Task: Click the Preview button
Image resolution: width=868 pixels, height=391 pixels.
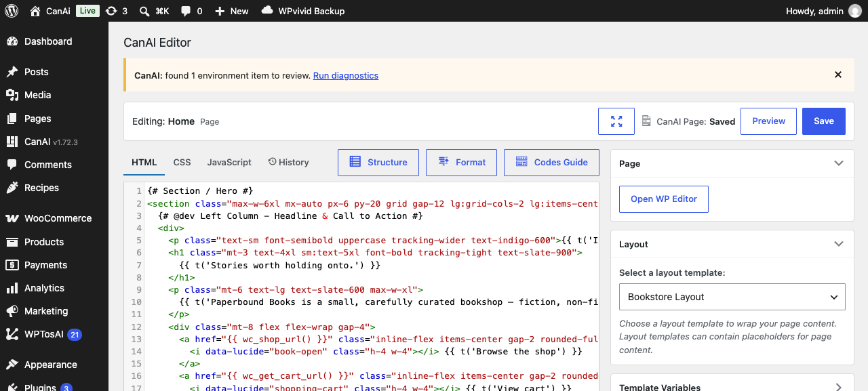Action: point(768,121)
